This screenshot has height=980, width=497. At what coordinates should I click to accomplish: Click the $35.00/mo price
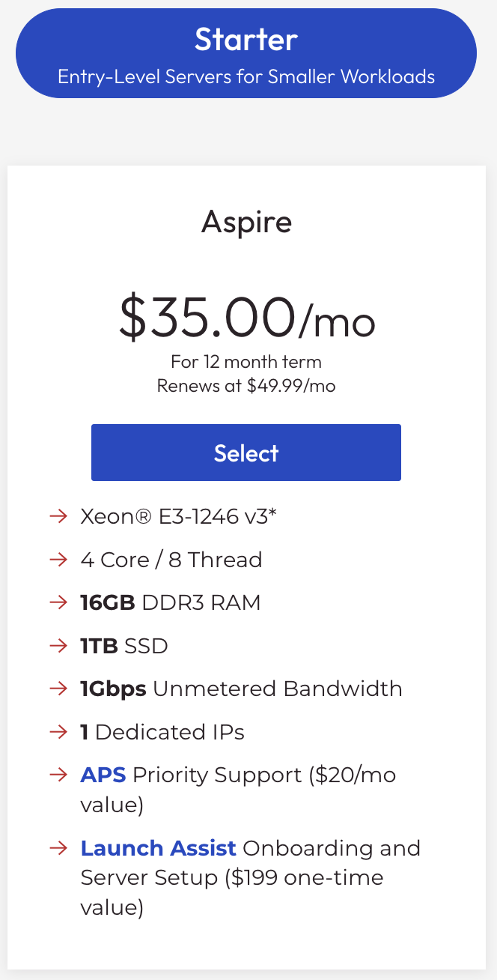coord(246,317)
